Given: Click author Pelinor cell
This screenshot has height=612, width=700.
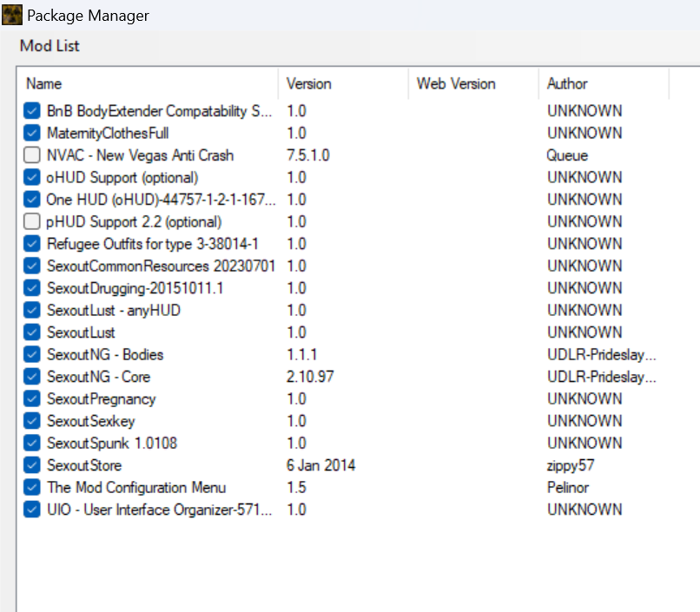Looking at the screenshot, I should point(568,487).
